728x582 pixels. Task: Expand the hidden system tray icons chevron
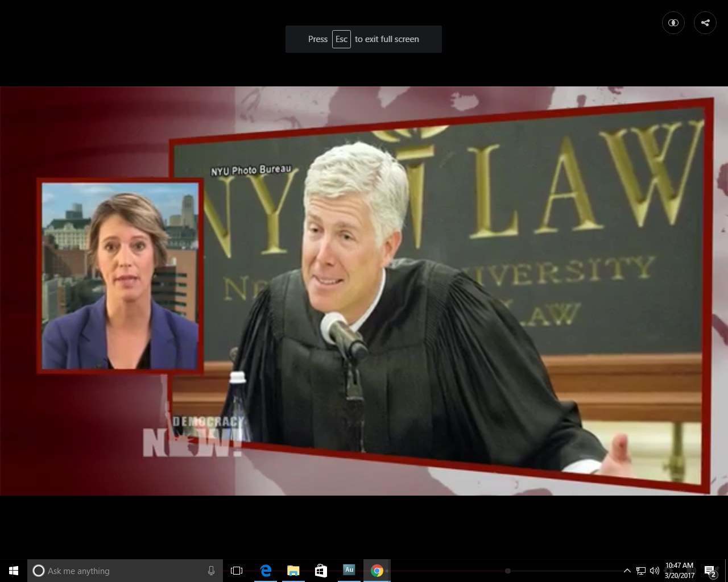coord(627,571)
